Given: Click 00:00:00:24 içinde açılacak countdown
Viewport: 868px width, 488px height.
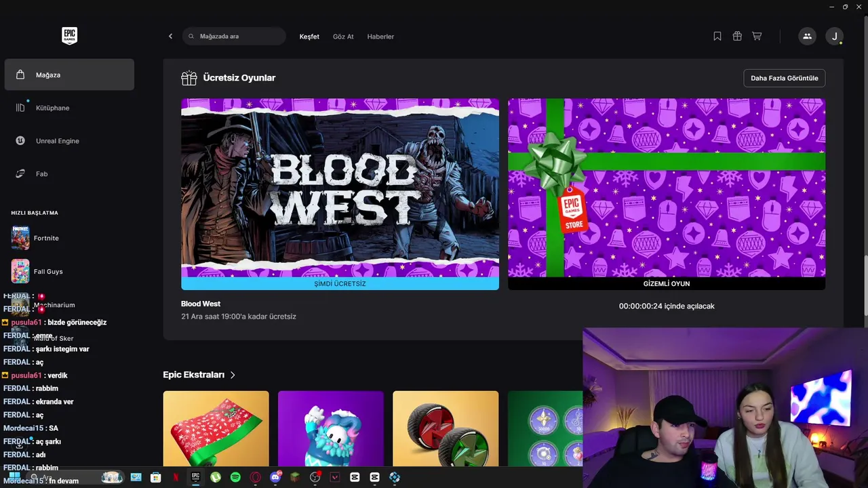Looking at the screenshot, I should (667, 306).
